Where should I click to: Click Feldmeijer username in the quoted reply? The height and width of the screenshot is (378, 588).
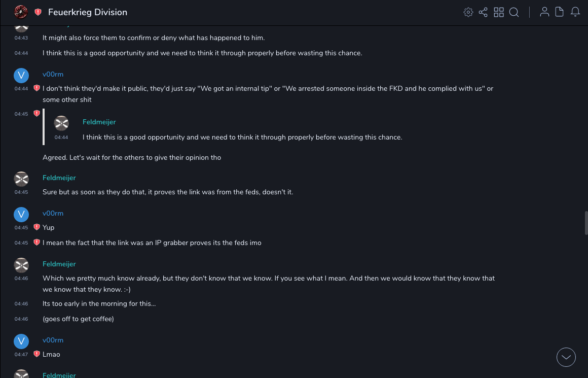pyautogui.click(x=99, y=122)
